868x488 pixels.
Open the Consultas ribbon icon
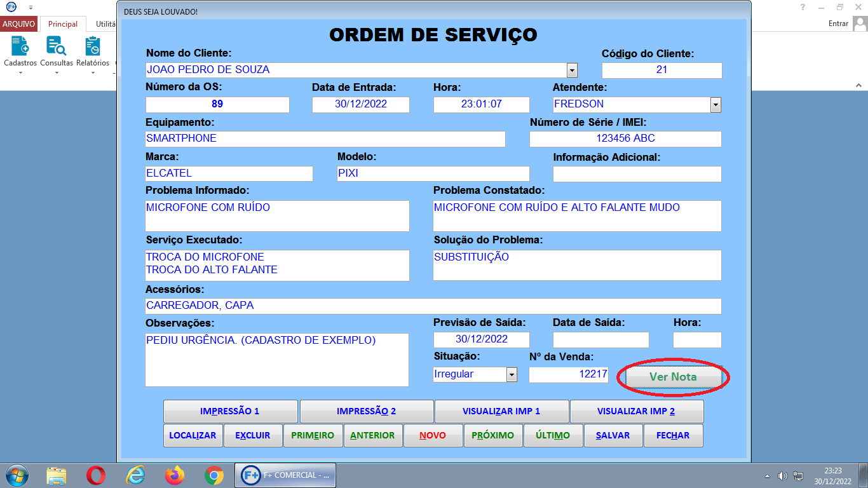(57, 46)
